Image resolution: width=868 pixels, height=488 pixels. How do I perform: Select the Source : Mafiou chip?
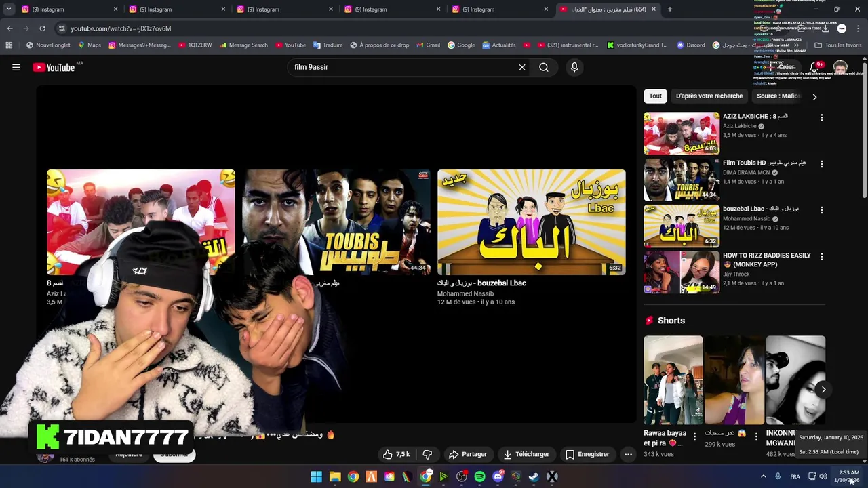pyautogui.click(x=778, y=96)
